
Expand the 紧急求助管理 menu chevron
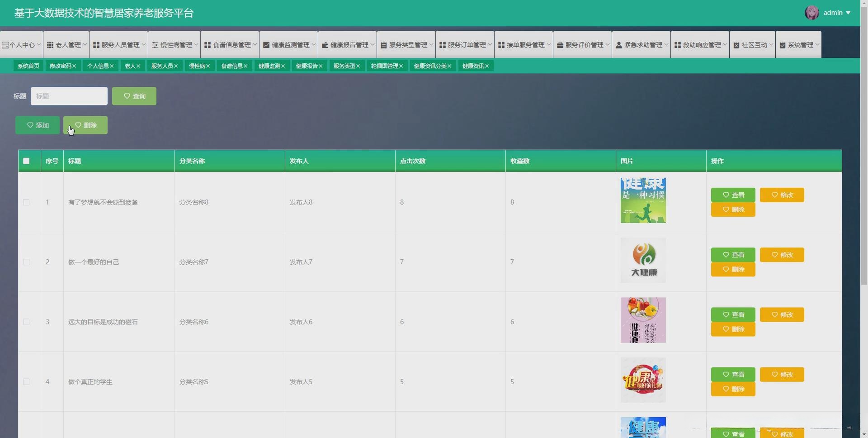point(666,44)
